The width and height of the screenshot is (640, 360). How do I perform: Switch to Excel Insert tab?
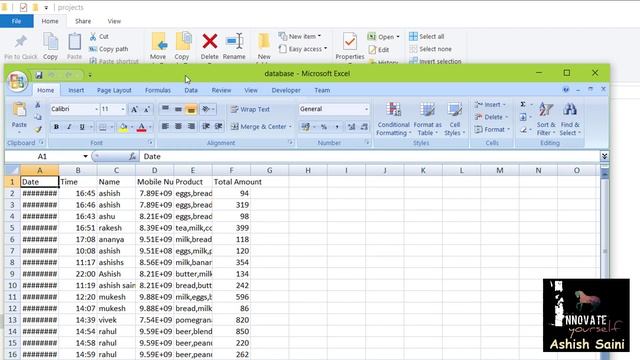coord(76,90)
